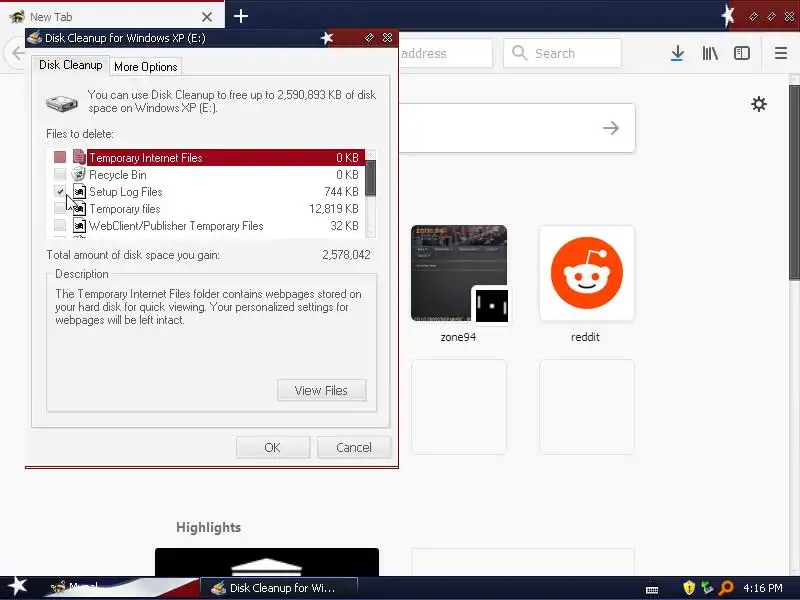800x600 pixels.
Task: Open the browser hamburger menu
Action: click(x=781, y=53)
